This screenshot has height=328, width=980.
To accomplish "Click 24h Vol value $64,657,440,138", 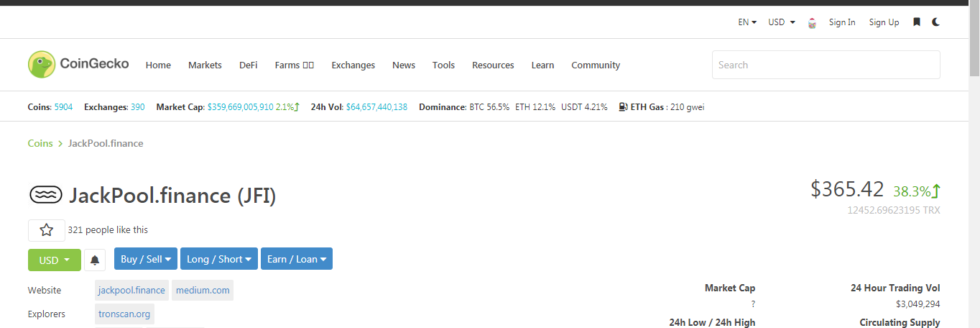I will (376, 106).
